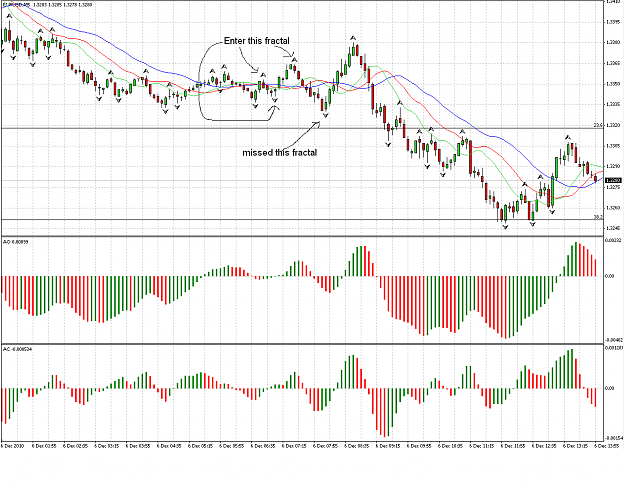Click the '6 Dec 07:15' time label

pos(294,446)
